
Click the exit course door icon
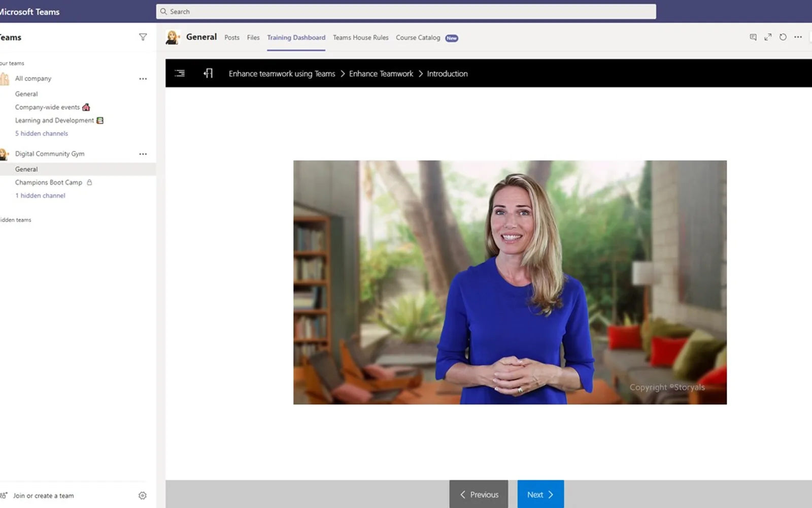208,73
